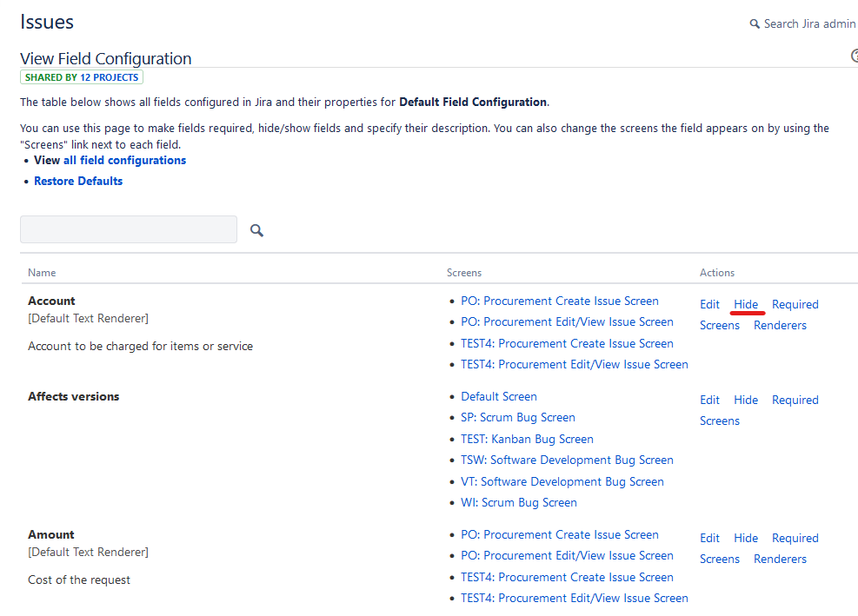
Task: Click the magnifier icon next to Search Jira admin
Action: (x=754, y=23)
